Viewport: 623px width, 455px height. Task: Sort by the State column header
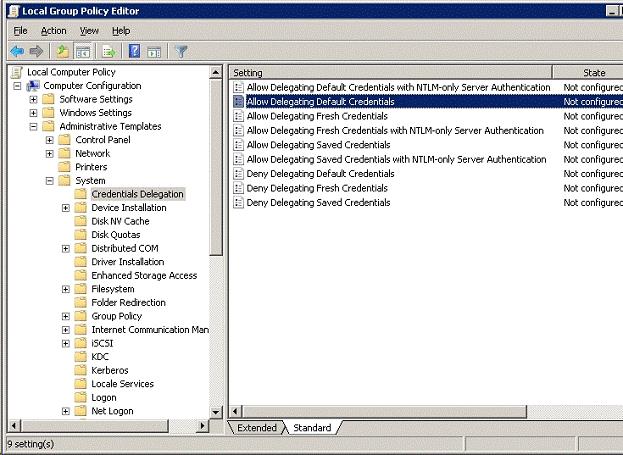[x=588, y=73]
